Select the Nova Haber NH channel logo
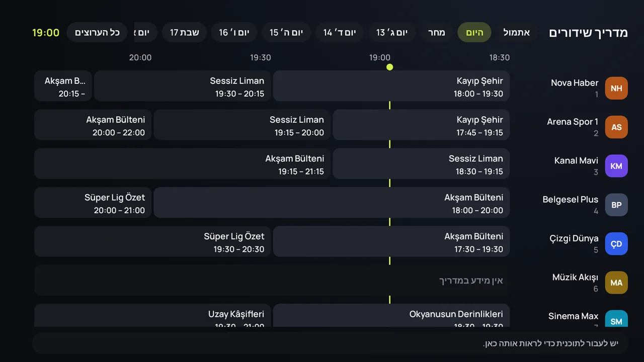This screenshot has height=362, width=644. (616, 88)
